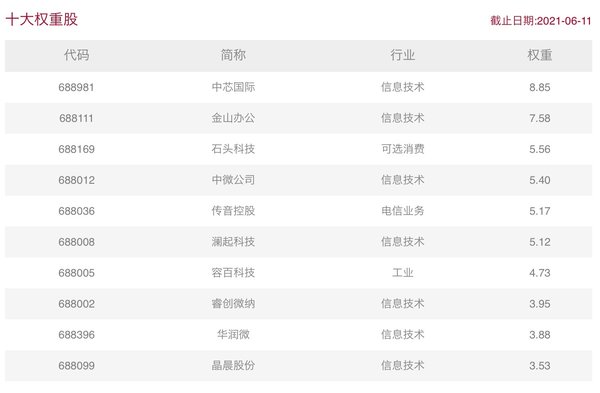The width and height of the screenshot is (600, 393).
Task: Open the 晶晨股份 stock entry
Action: [233, 365]
